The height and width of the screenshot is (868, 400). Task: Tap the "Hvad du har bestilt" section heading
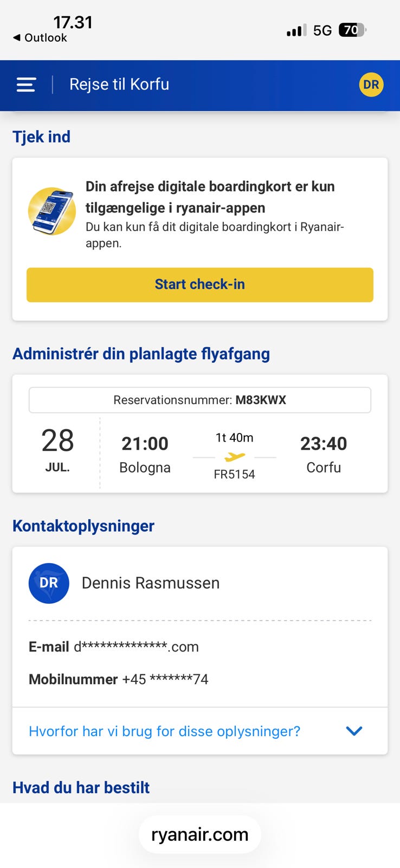[81, 788]
